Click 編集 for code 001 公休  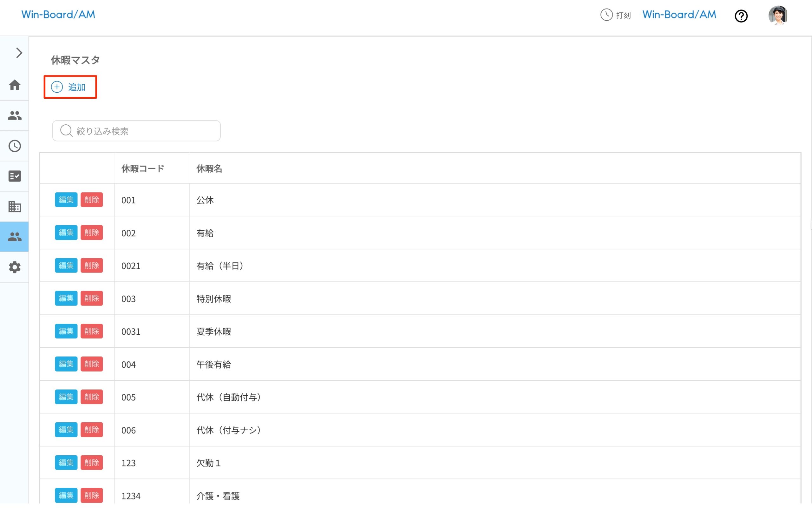point(66,200)
